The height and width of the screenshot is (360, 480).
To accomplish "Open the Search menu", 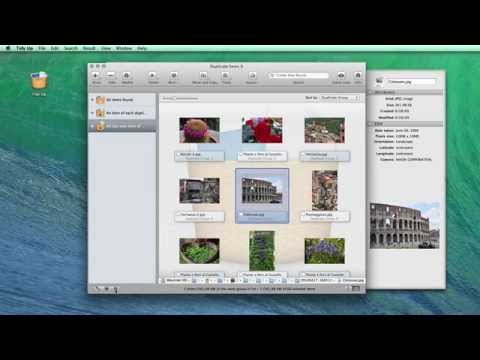I will click(71, 48).
